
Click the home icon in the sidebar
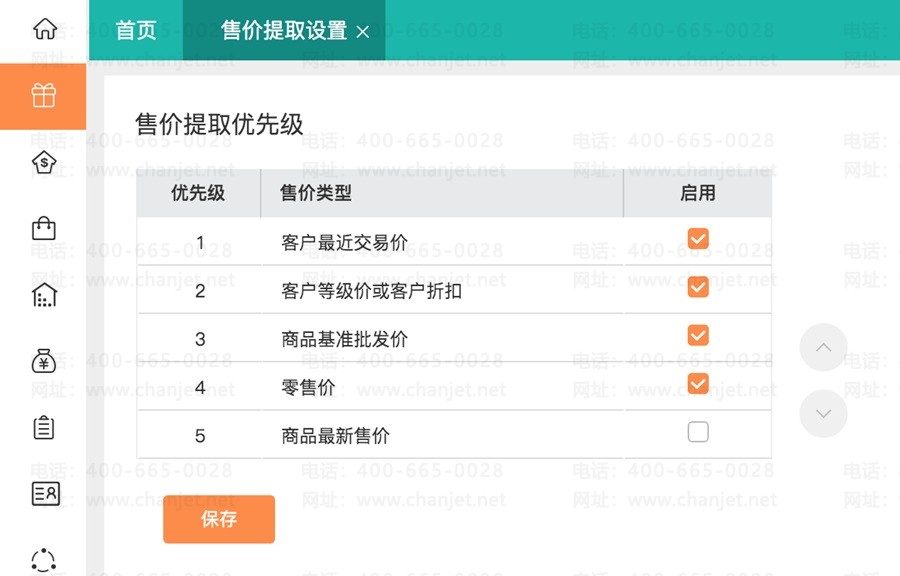(44, 29)
